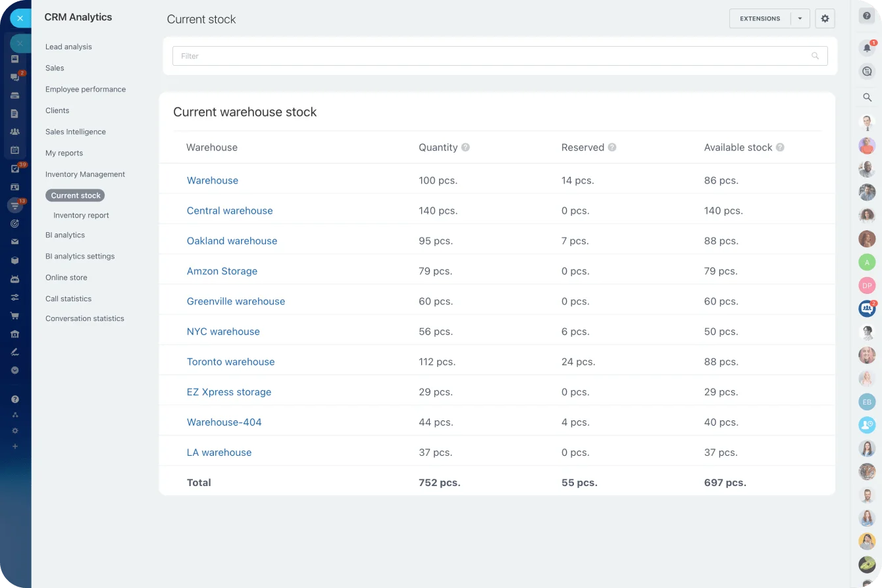Image resolution: width=882 pixels, height=588 pixels.
Task: Open the Sales Intelligence menu item
Action: pyautogui.click(x=75, y=132)
